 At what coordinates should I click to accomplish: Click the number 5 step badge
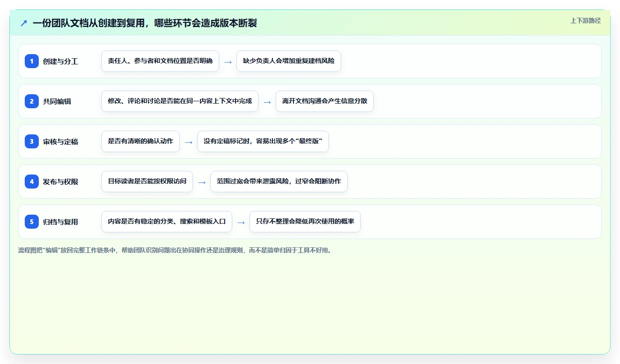(32, 221)
